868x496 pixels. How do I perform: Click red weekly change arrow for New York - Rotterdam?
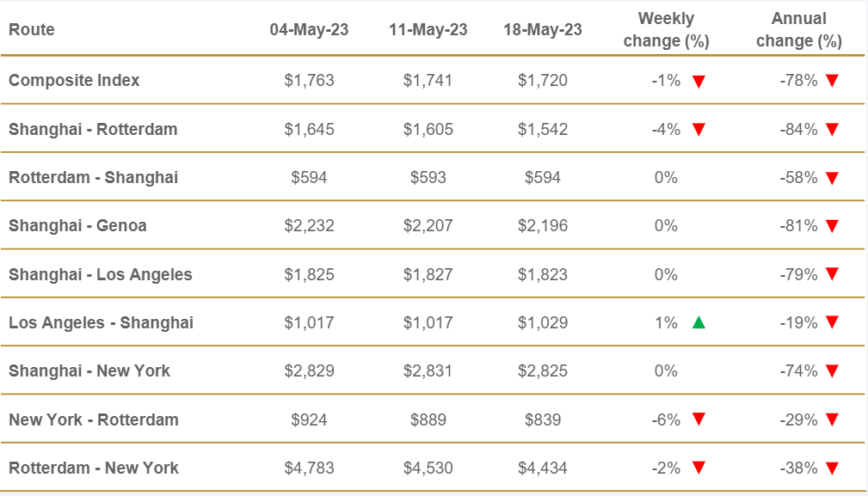(699, 419)
